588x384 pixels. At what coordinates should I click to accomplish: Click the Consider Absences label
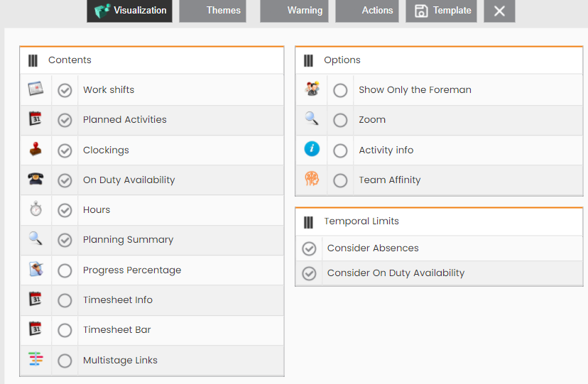coord(373,248)
